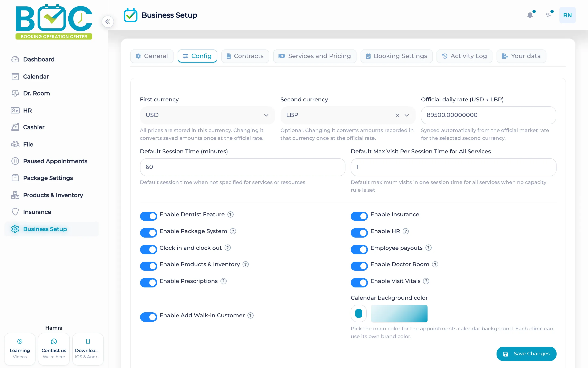Click the help icon next to Enable Package System
This screenshot has height=368, width=588.
tap(233, 231)
